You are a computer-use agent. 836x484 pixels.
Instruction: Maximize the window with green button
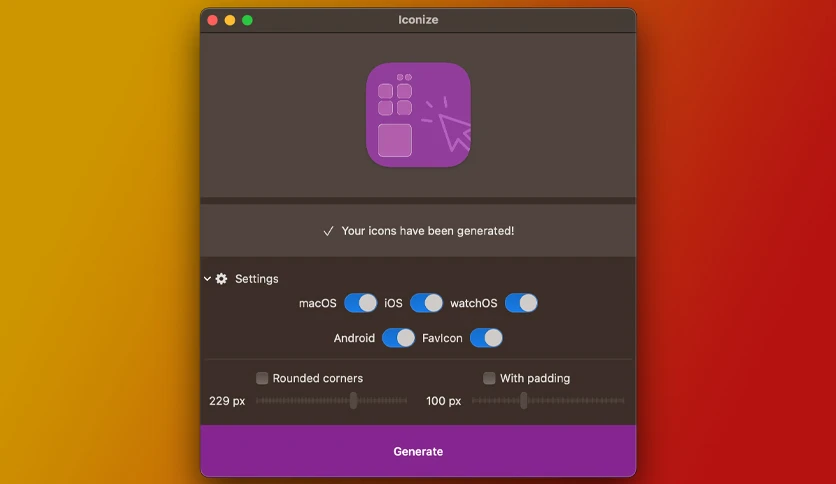tap(247, 20)
